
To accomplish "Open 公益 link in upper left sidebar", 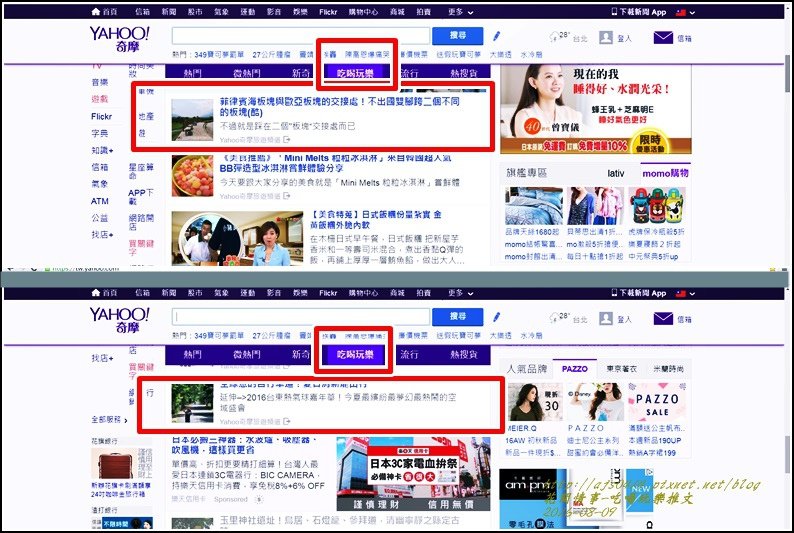I will [100, 218].
